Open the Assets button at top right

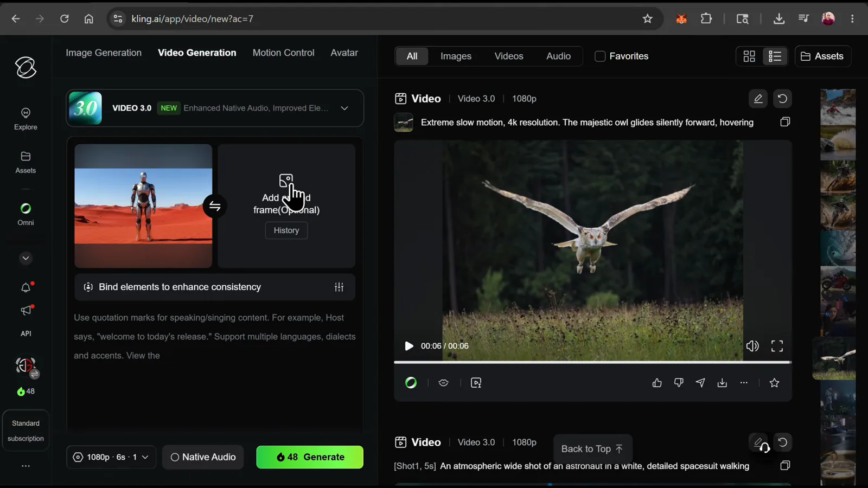pyautogui.click(x=822, y=56)
